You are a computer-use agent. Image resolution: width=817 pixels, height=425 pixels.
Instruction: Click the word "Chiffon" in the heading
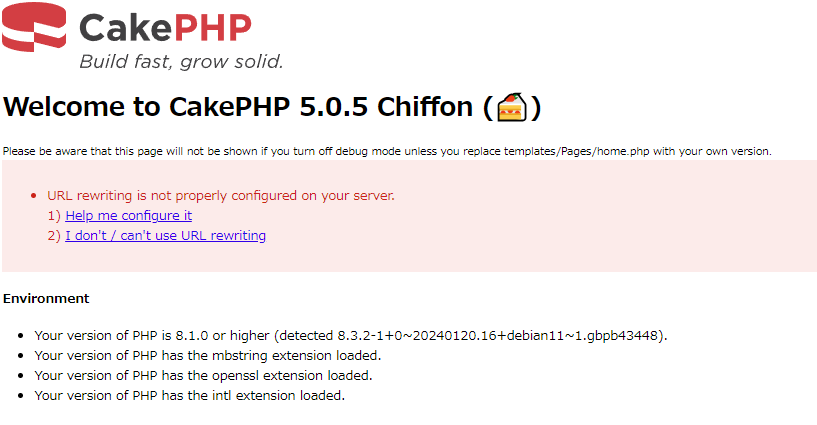point(435,107)
